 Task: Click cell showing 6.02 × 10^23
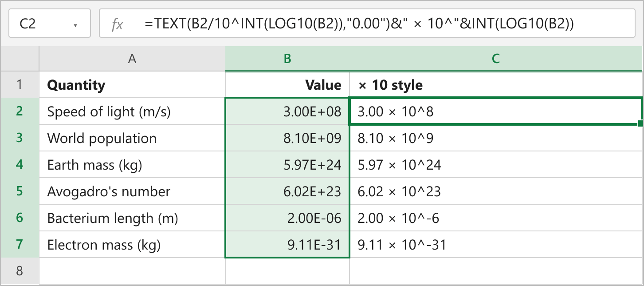(x=496, y=191)
